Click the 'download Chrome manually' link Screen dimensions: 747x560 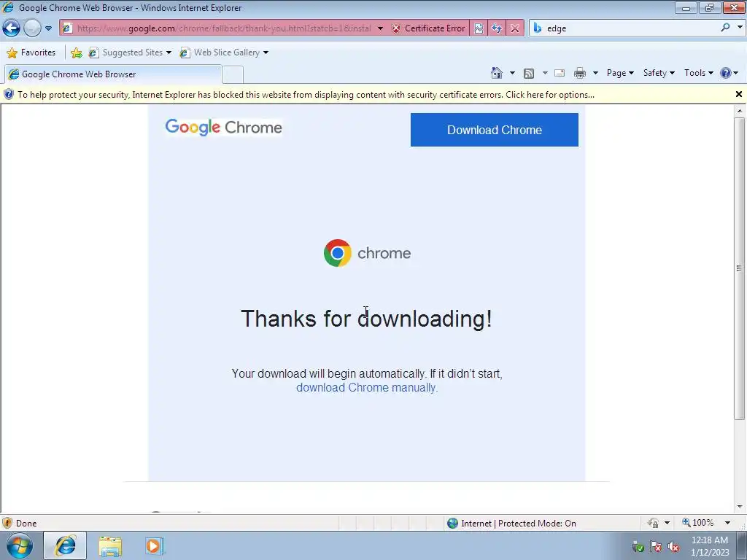[x=367, y=388]
